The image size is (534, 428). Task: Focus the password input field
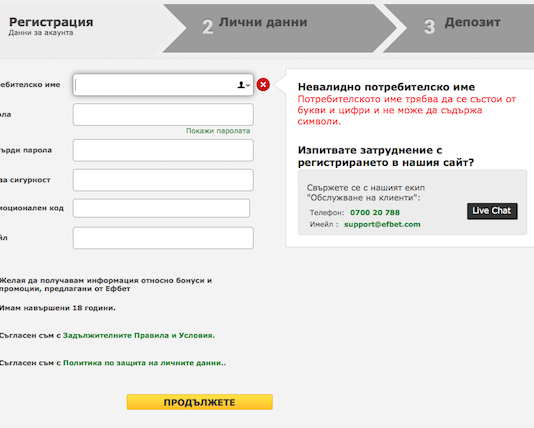(163, 115)
